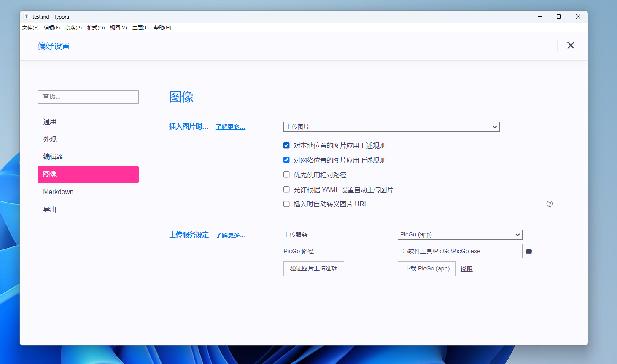Image resolution: width=617 pixels, height=364 pixels.
Task: Click the 图像 section heading
Action: coord(181,97)
